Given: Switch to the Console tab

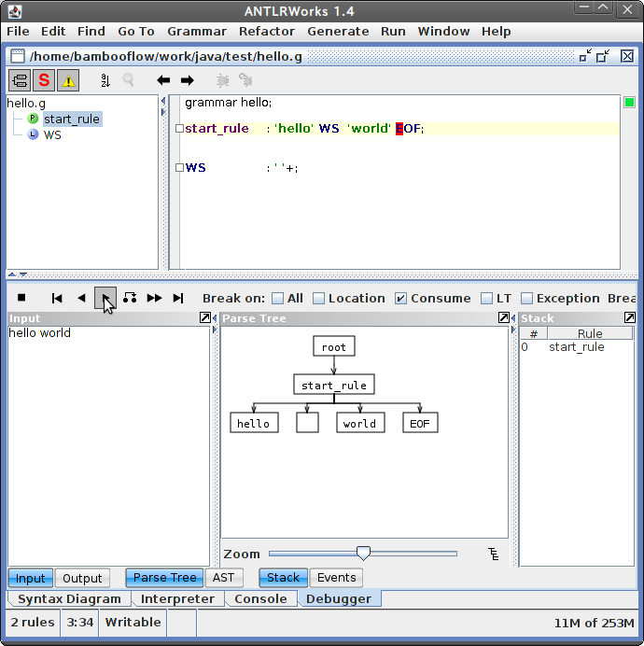Looking at the screenshot, I should pyautogui.click(x=260, y=598).
